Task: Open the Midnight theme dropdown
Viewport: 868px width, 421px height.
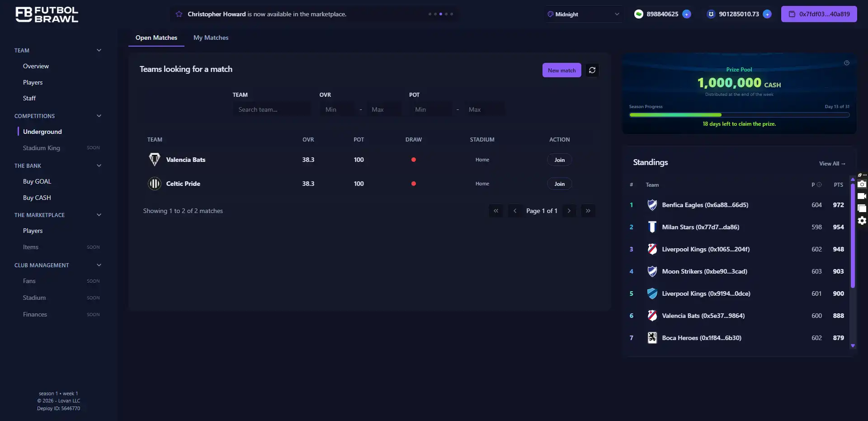Action: coord(583,14)
